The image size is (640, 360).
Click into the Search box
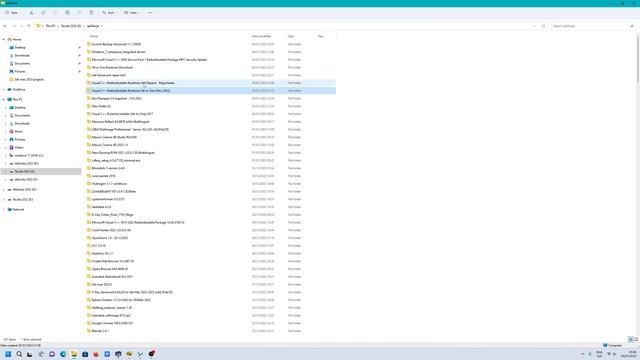(x=593, y=26)
